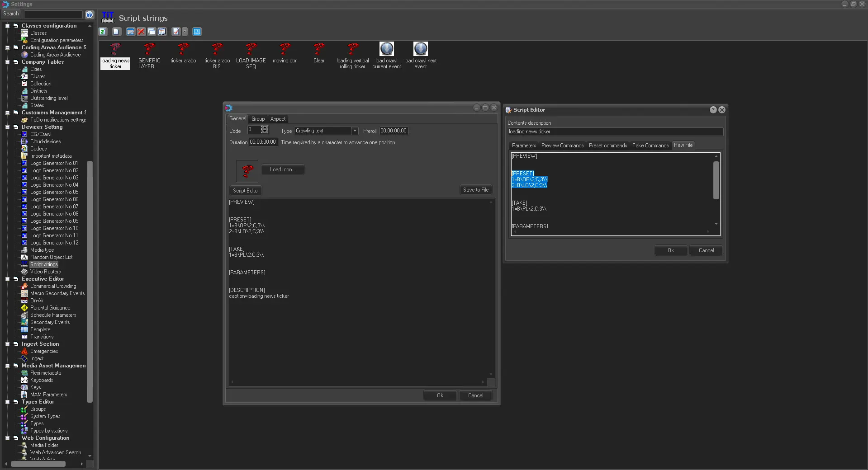The height and width of the screenshot is (470, 868).
Task: Click the new document toolbar icon
Action: coord(116,32)
